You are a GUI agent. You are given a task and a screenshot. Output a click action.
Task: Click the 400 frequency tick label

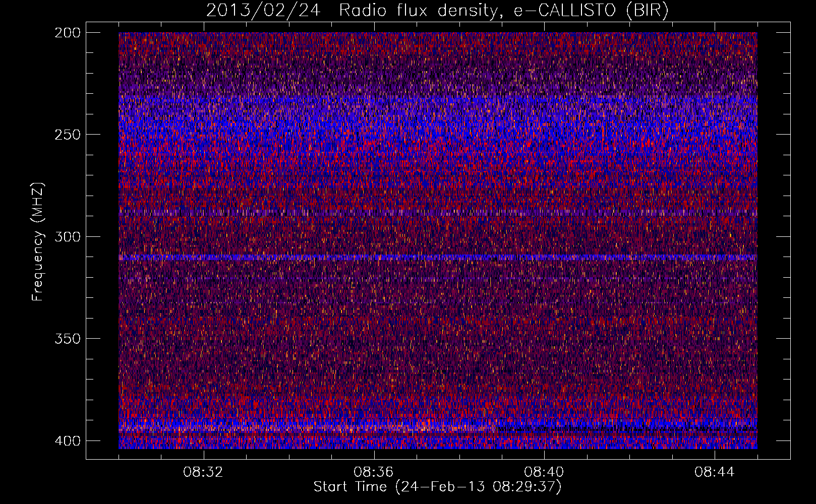tap(67, 441)
